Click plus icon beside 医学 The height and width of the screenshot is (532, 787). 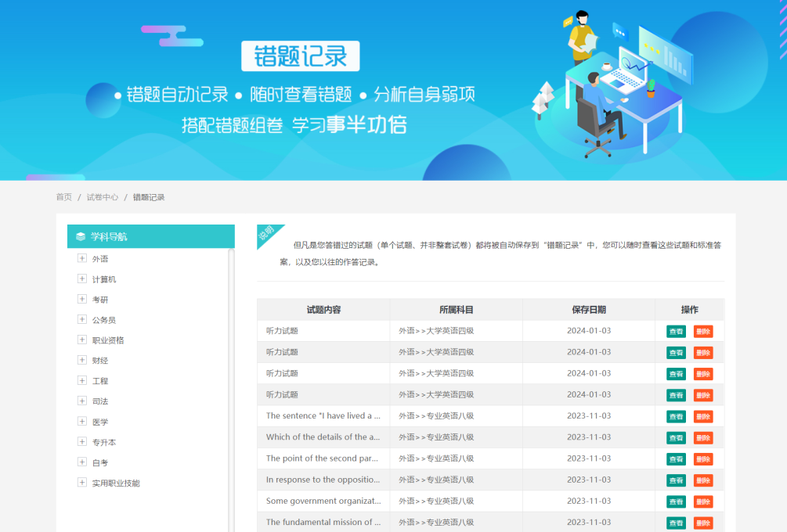82,421
